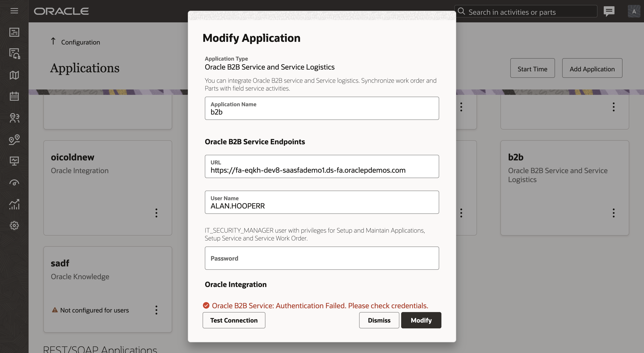
Task: Open the reports chart sidebar icon
Action: click(x=14, y=204)
